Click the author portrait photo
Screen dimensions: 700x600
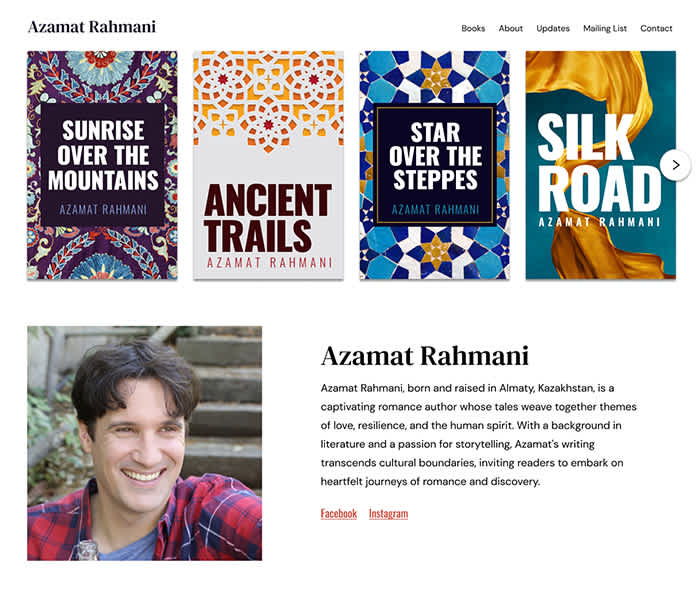click(145, 443)
